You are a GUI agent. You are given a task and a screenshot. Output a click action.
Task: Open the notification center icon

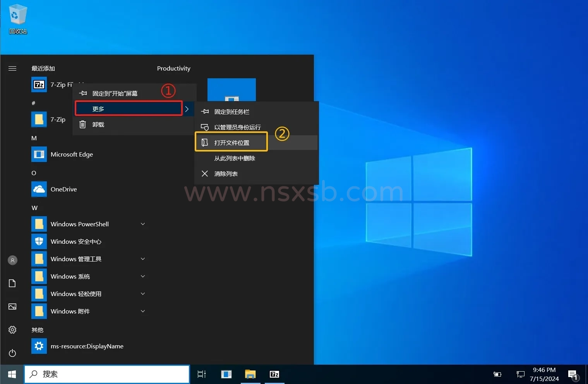tap(573, 375)
